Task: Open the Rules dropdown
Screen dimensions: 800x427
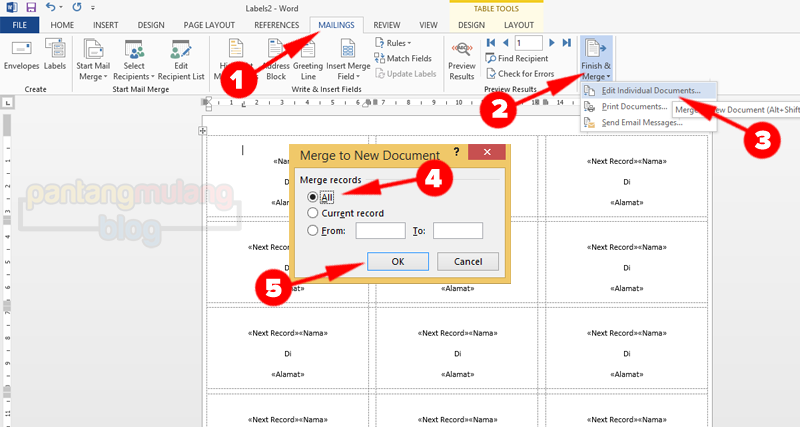Action: click(x=393, y=43)
